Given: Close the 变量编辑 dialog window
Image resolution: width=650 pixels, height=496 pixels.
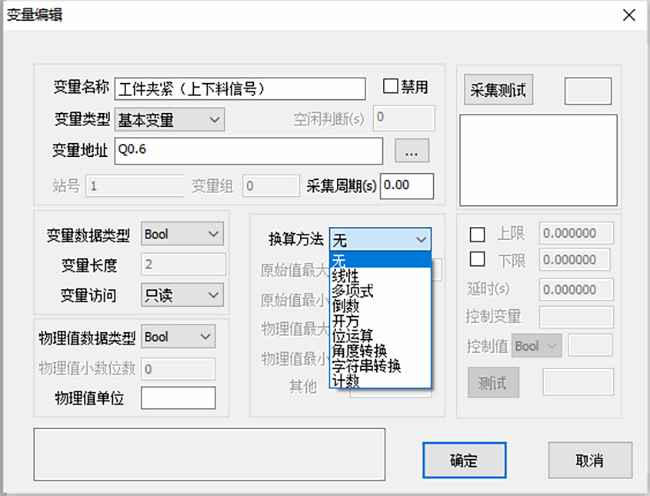Looking at the screenshot, I should (628, 15).
